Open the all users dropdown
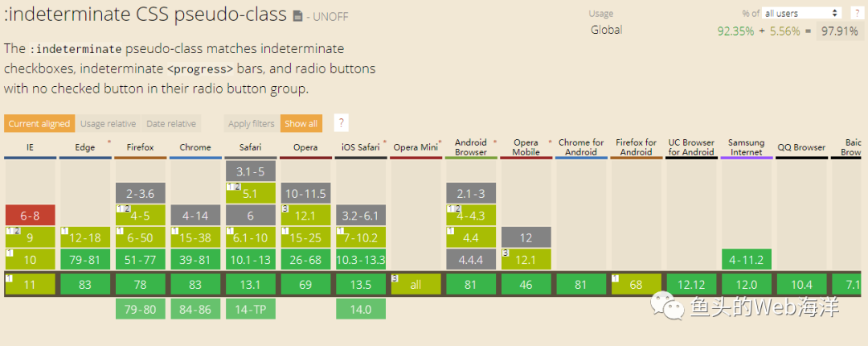The image size is (868, 346). (801, 13)
